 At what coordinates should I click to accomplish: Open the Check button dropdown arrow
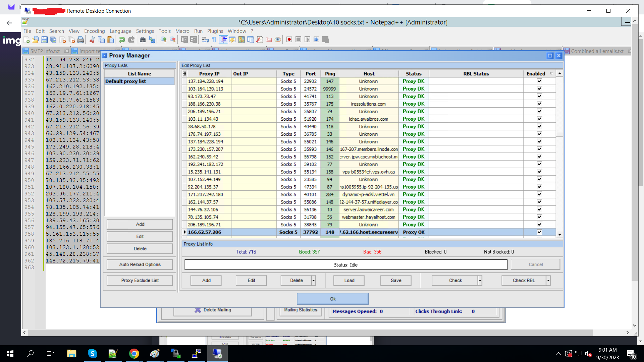(x=480, y=281)
